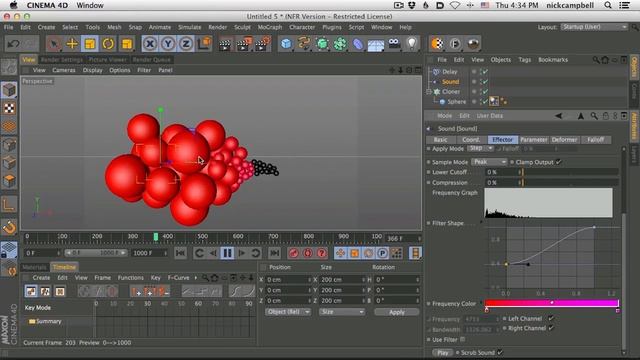Open the Render menu

coord(218,27)
